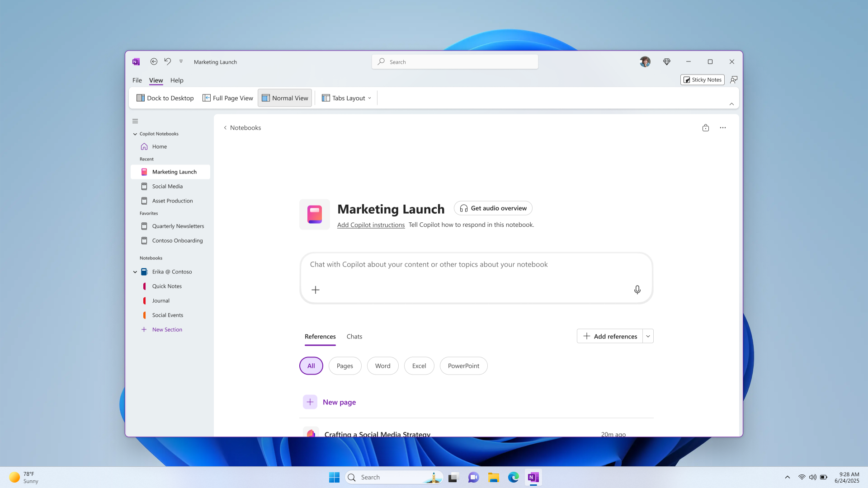The height and width of the screenshot is (488, 868).
Task: Switch to the Chats tab
Action: point(354,336)
